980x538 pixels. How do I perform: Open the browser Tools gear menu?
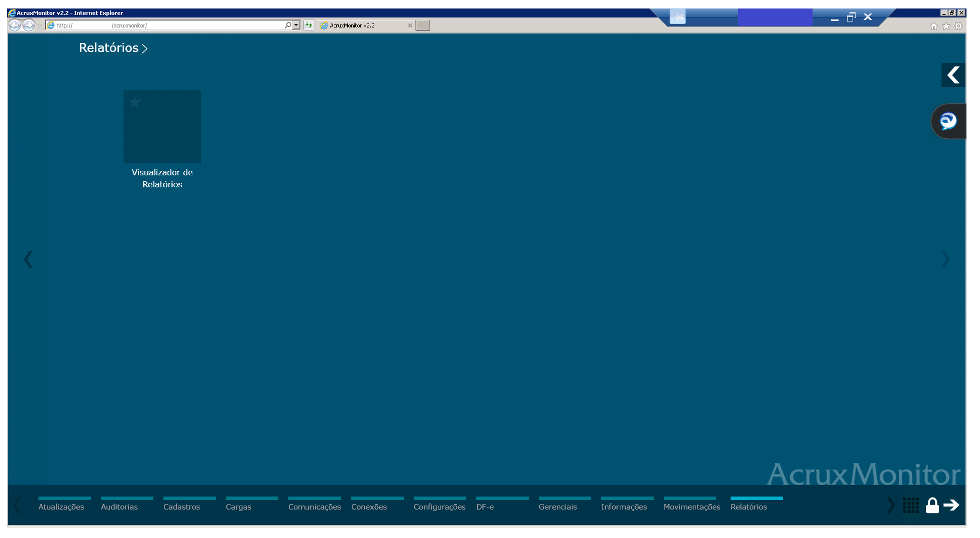(x=959, y=26)
